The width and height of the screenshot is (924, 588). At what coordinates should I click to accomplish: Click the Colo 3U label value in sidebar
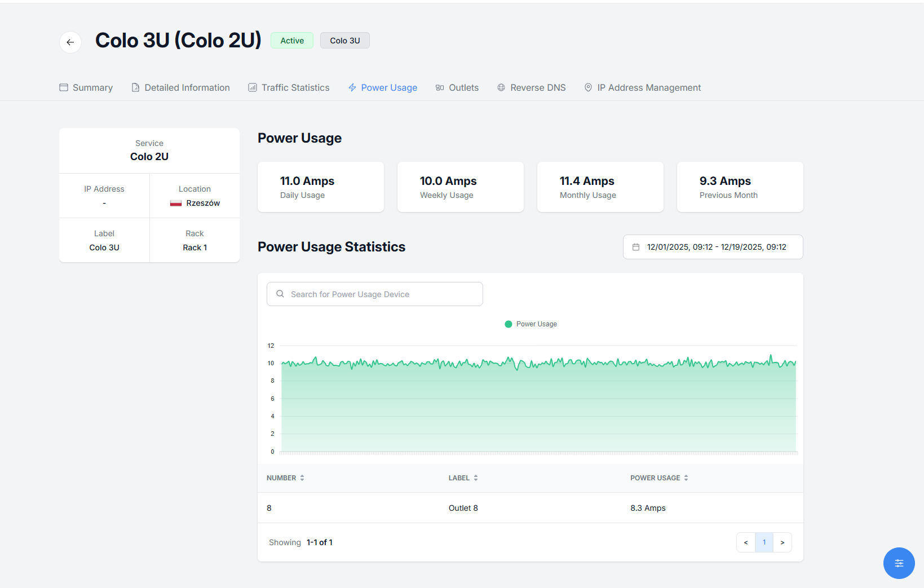[104, 247]
